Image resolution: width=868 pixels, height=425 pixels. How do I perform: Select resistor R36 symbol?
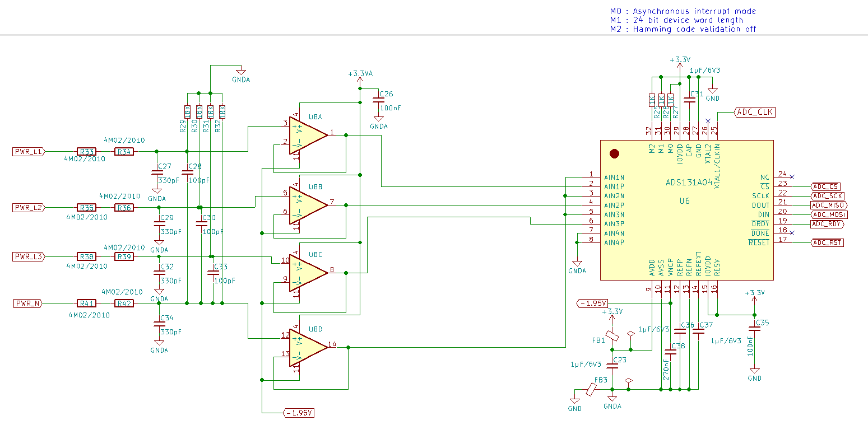coord(124,207)
